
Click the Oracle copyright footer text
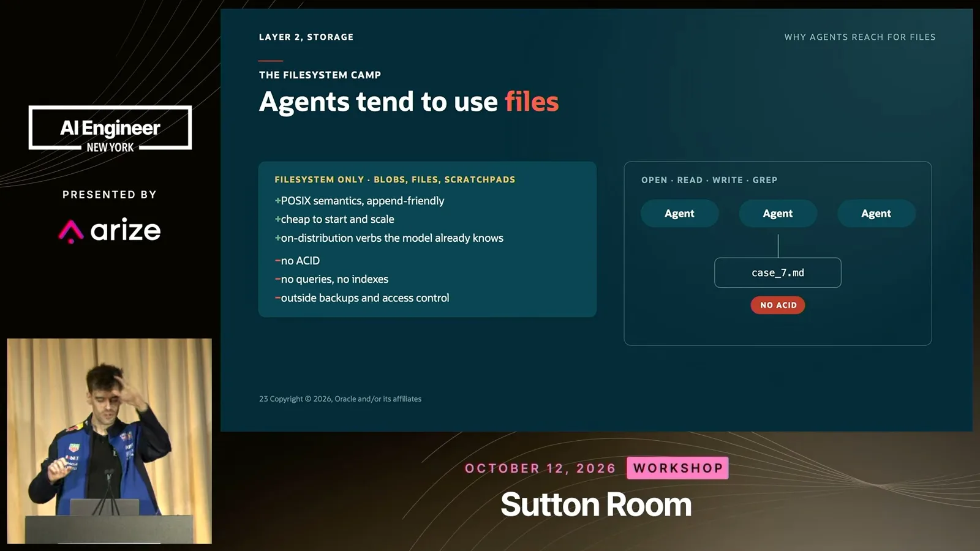point(341,399)
